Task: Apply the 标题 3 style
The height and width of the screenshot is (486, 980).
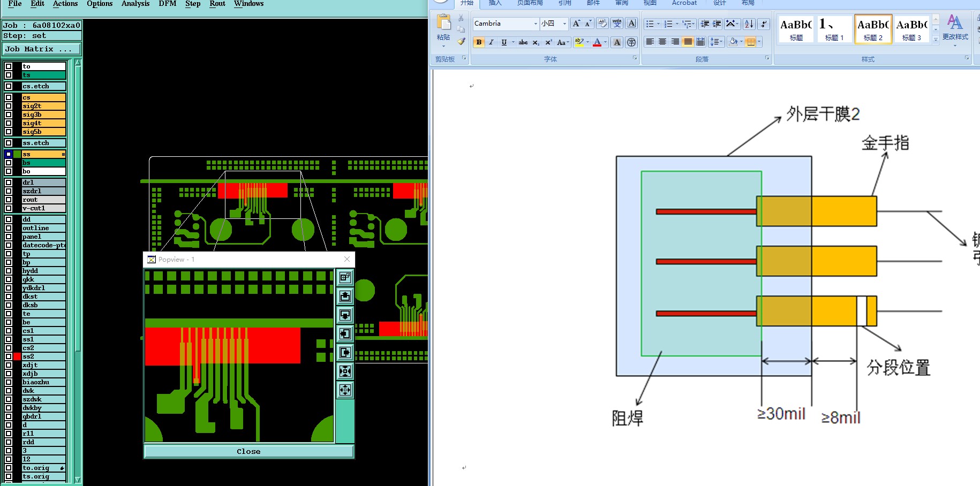Action: coord(911,29)
